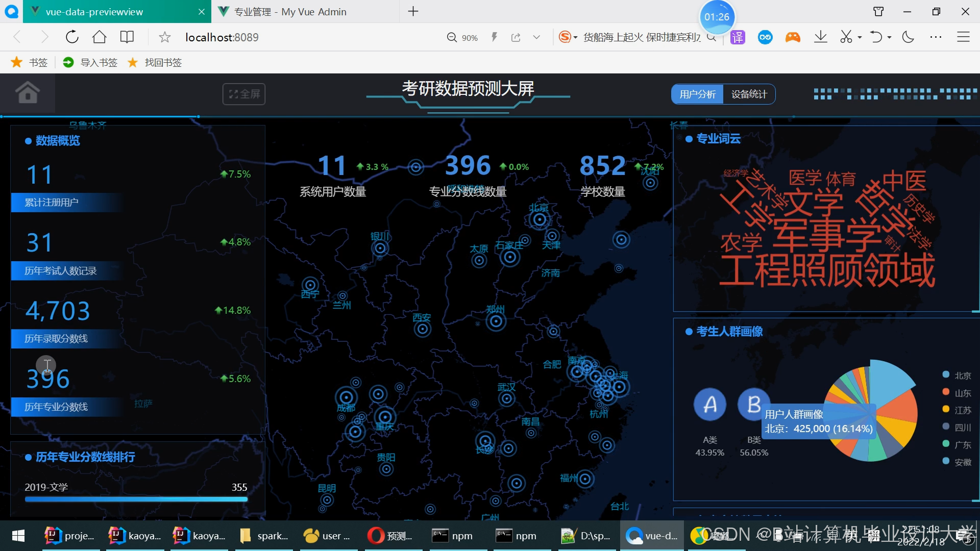The width and height of the screenshot is (980, 551).
Task: Toggle night mode moon icon
Action: [x=908, y=37]
